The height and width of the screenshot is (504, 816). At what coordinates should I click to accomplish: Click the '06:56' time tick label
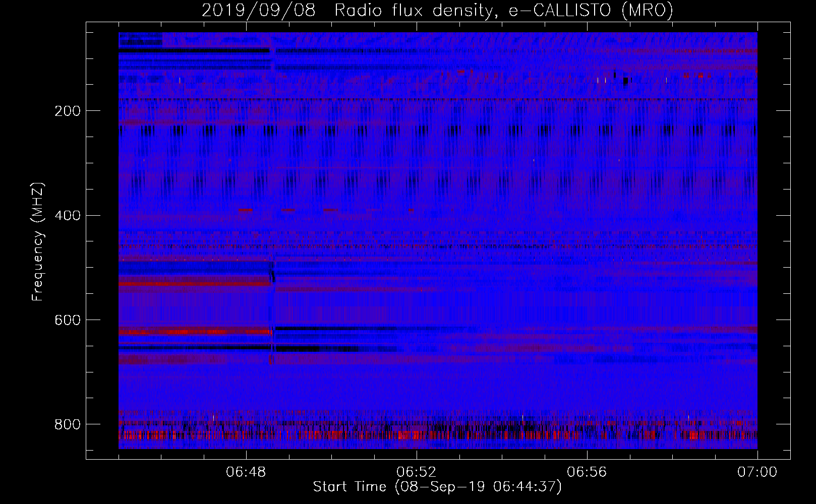(587, 472)
